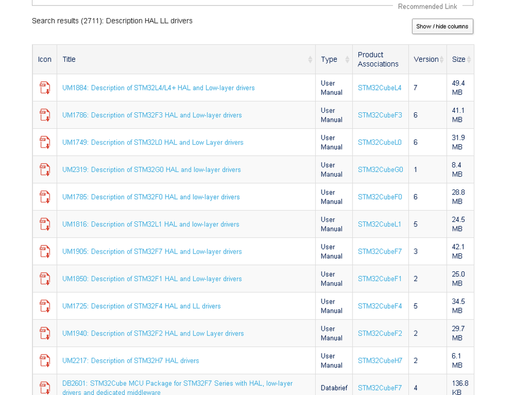Open UM1850 STM32F1 HAL drivers manual
The image size is (532, 395).
coord(152,279)
